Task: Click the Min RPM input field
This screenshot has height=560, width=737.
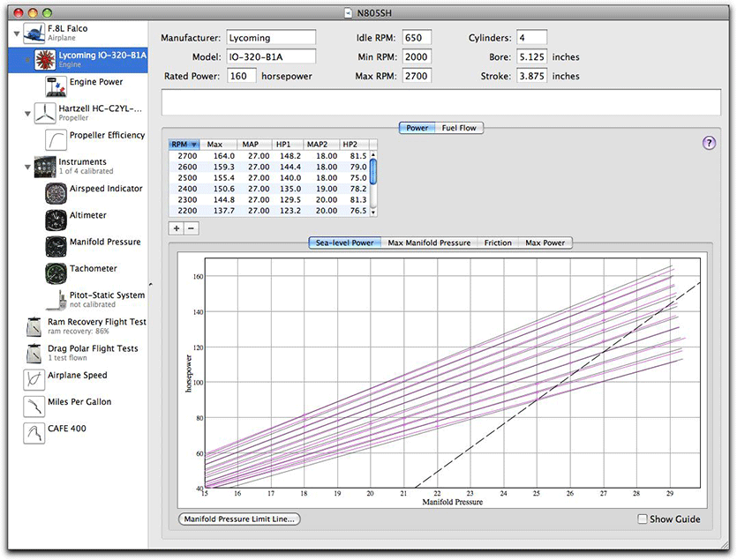Action: tap(417, 56)
